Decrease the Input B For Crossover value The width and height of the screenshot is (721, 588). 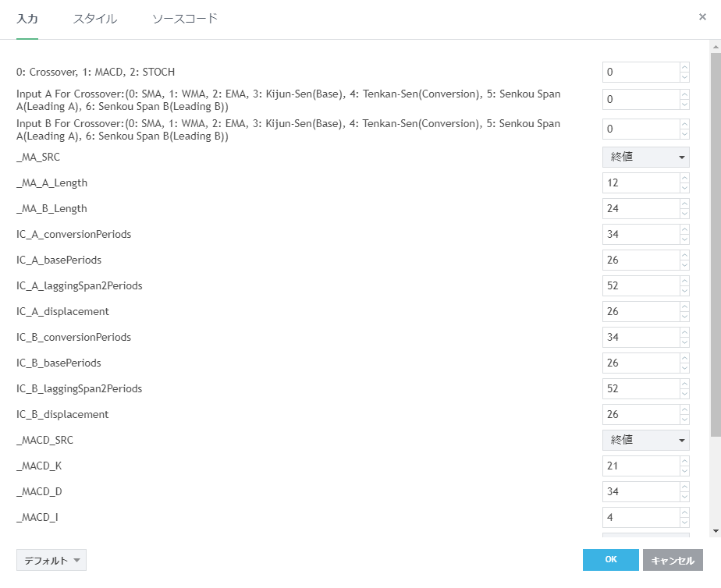pyautogui.click(x=684, y=134)
